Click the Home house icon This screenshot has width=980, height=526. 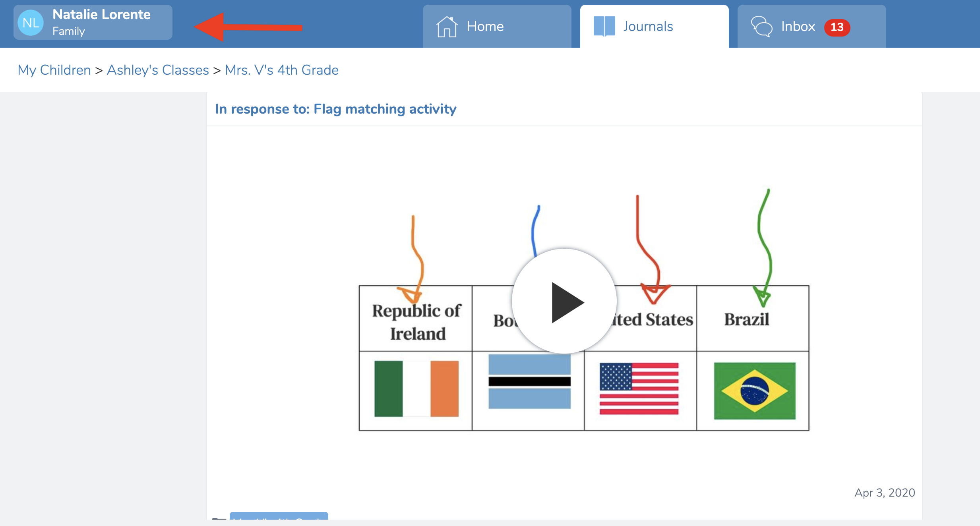(447, 27)
